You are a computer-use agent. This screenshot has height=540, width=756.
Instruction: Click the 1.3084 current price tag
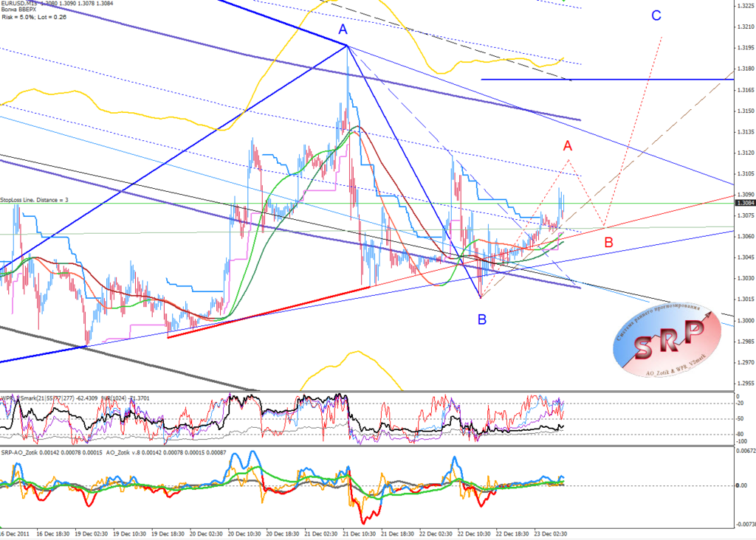tap(745, 204)
